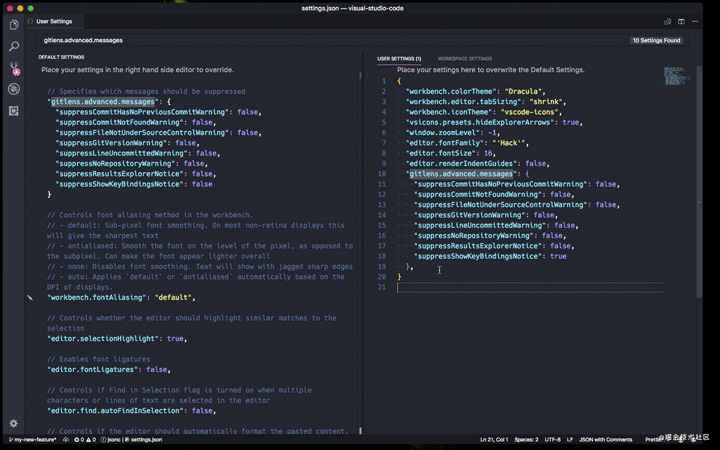Click the 10 Settings Found badge

(x=656, y=40)
